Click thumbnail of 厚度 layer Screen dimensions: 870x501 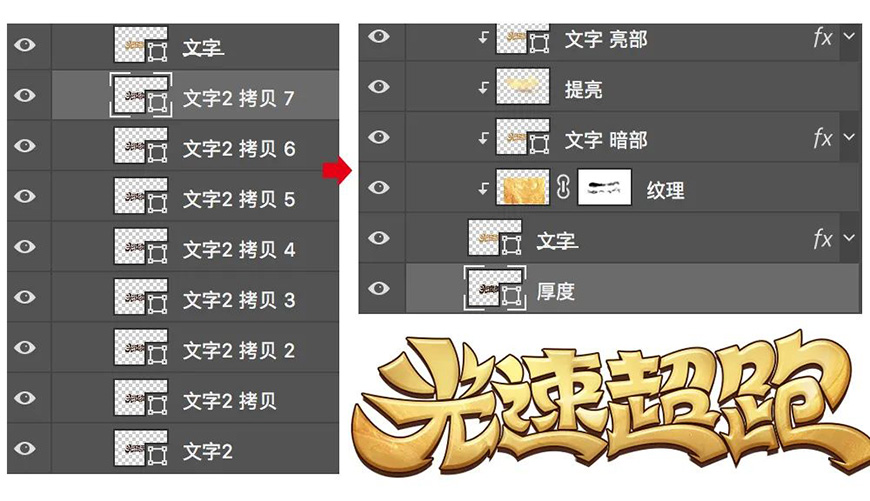pyautogui.click(x=495, y=289)
